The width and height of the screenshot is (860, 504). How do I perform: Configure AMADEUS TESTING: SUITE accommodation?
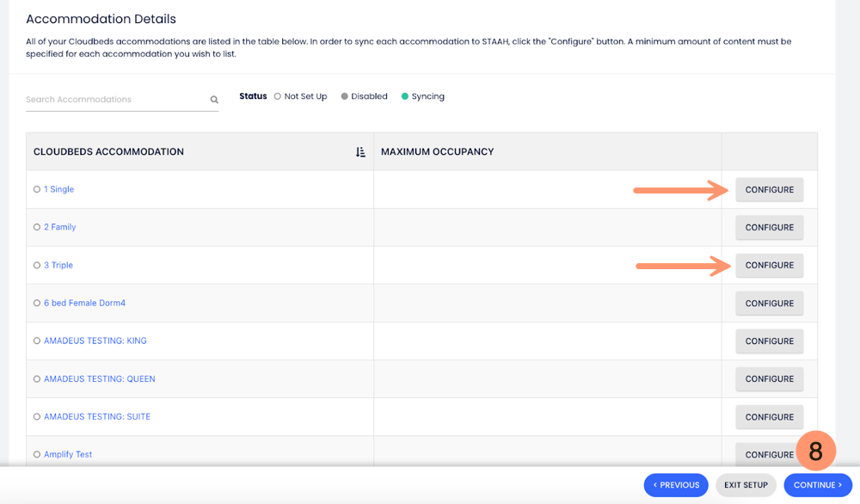point(769,416)
